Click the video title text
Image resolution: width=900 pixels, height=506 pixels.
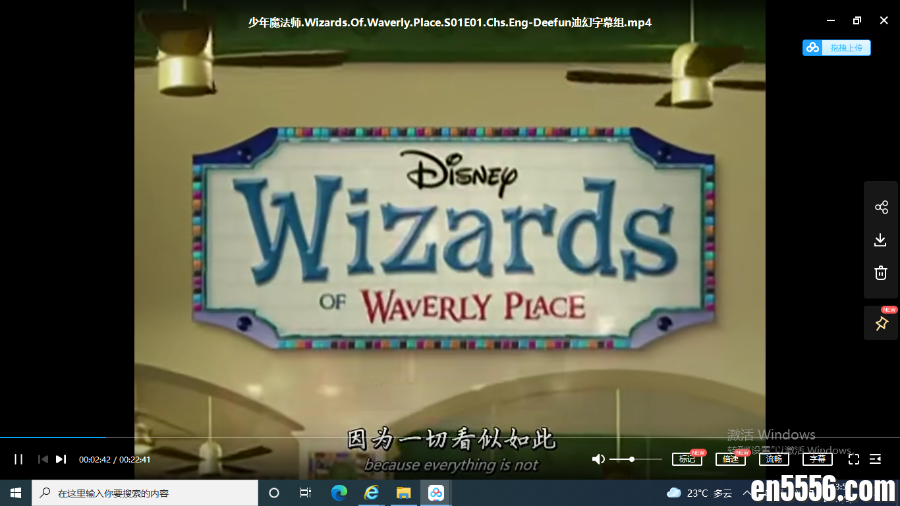(450, 22)
